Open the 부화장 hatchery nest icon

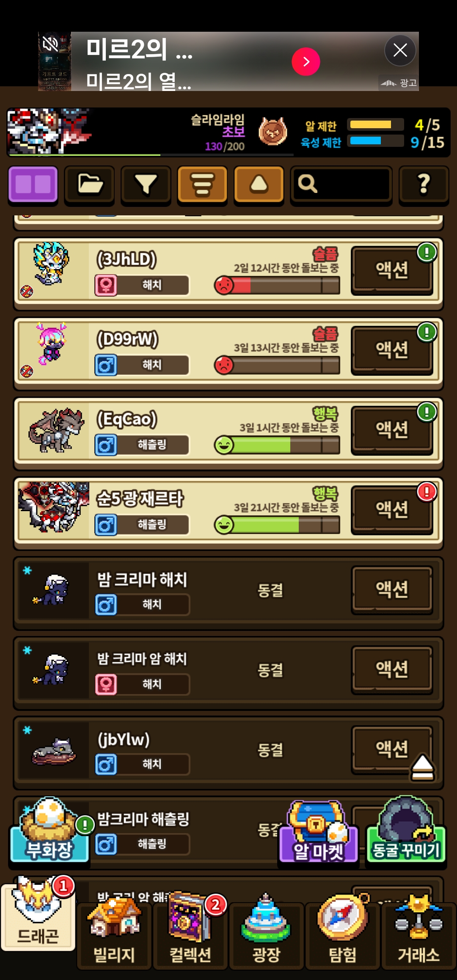point(50,831)
